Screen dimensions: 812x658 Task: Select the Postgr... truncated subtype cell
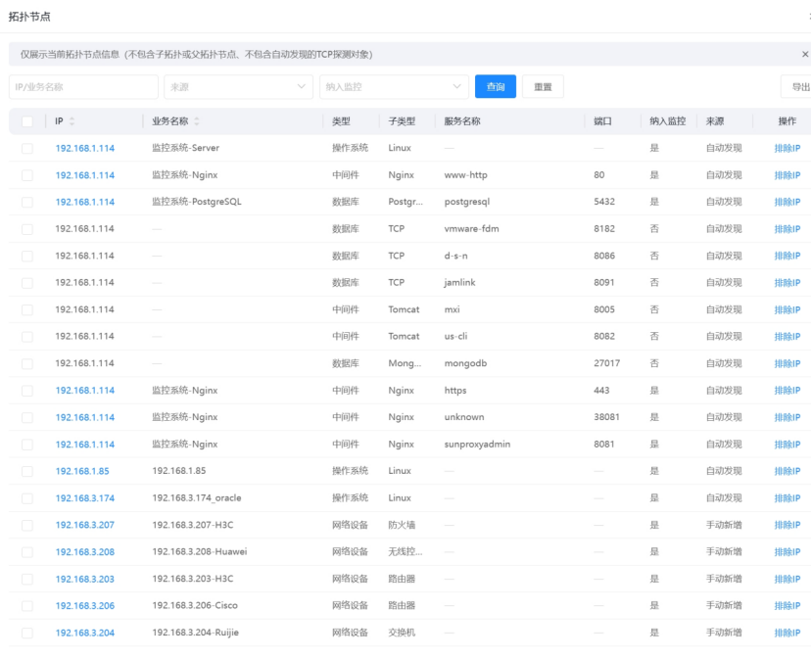pyautogui.click(x=406, y=202)
